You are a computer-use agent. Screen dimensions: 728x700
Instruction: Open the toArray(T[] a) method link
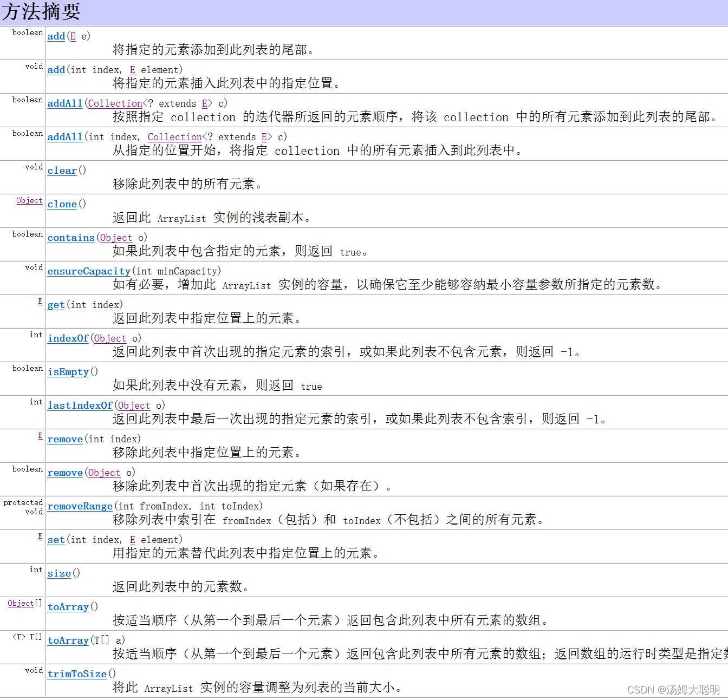coord(68,640)
